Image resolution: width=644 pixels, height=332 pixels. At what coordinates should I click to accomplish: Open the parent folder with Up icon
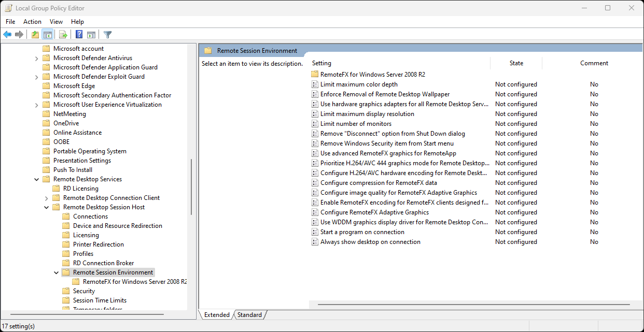coord(35,34)
